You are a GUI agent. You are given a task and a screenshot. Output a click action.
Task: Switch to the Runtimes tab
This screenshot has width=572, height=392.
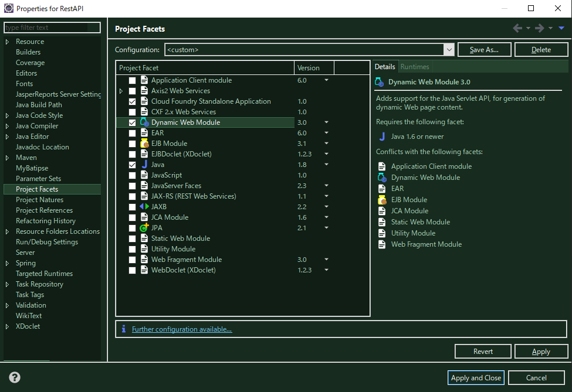pos(415,66)
